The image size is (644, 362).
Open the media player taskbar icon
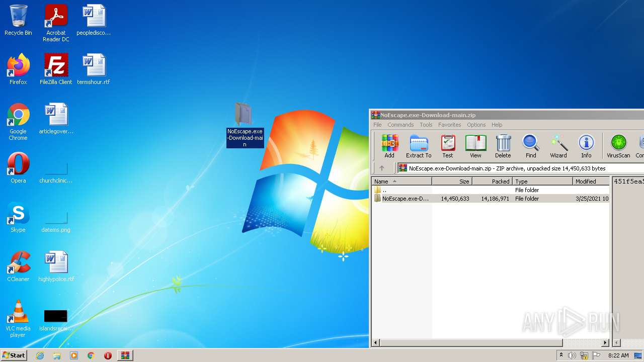(x=74, y=355)
